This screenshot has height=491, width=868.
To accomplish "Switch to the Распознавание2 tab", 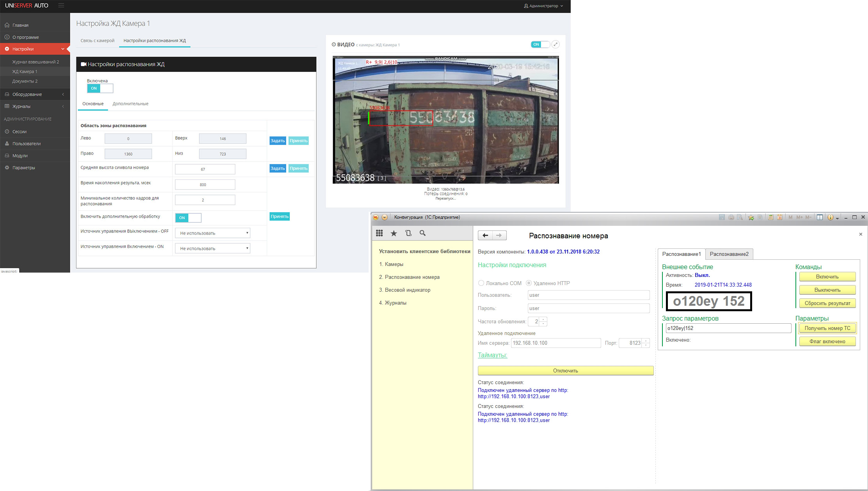I will click(x=729, y=254).
